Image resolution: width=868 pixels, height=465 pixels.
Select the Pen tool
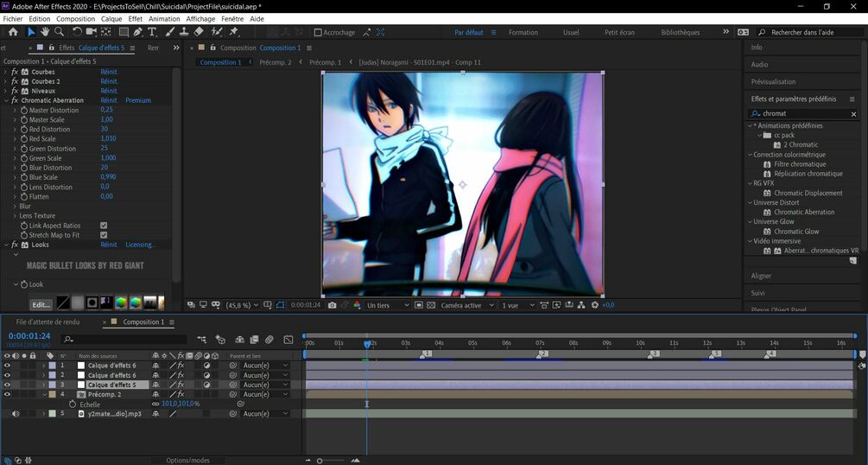[x=138, y=32]
